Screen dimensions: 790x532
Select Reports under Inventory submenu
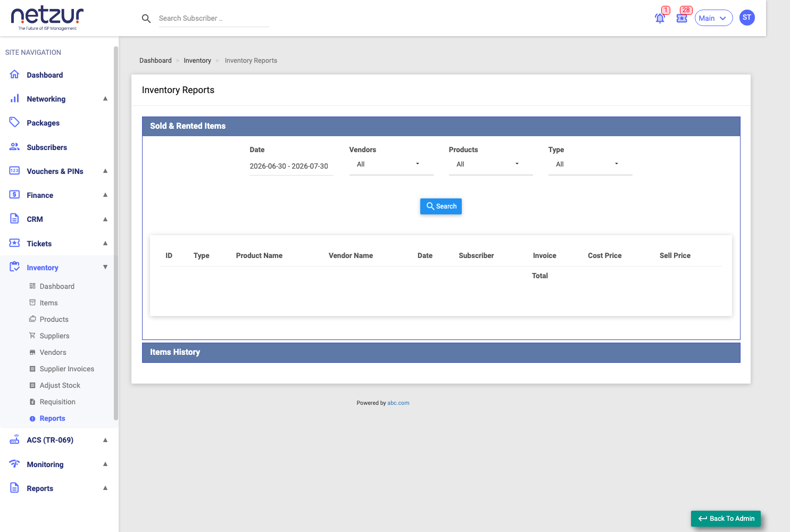(x=52, y=418)
